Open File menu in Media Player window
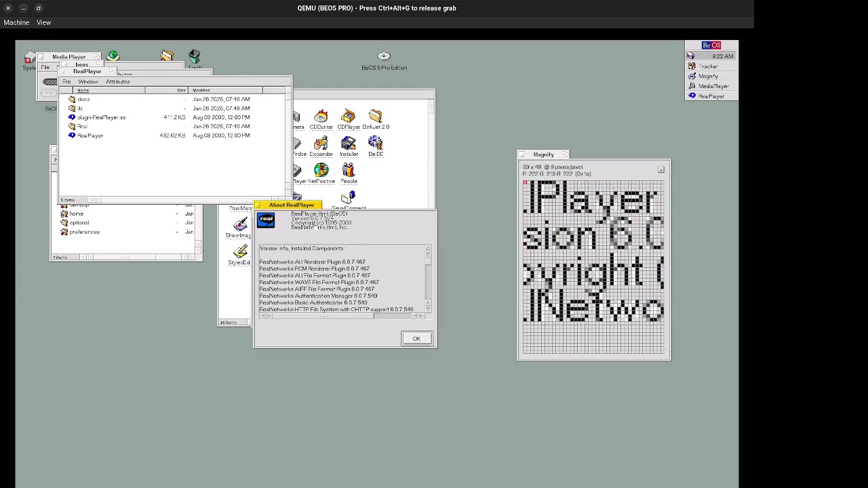Image resolution: width=868 pixels, height=488 pixels. click(x=45, y=67)
